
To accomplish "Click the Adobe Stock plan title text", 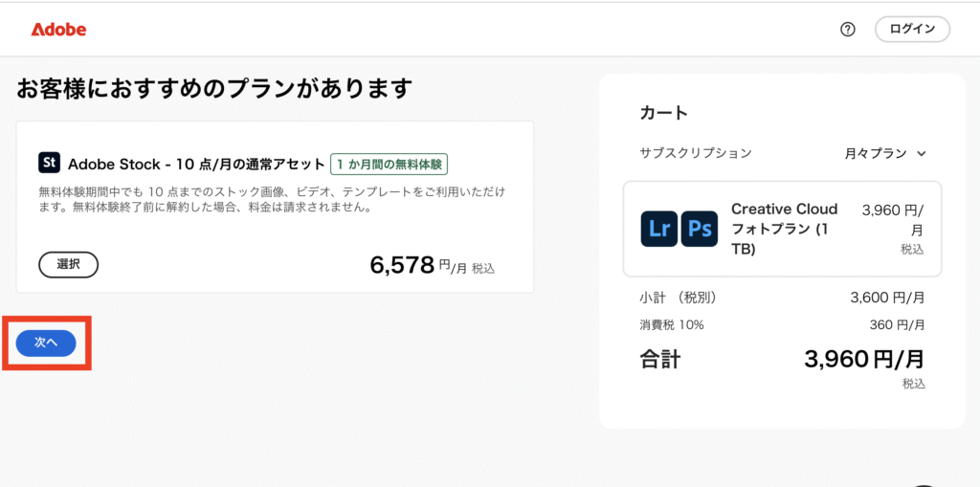I will click(196, 164).
